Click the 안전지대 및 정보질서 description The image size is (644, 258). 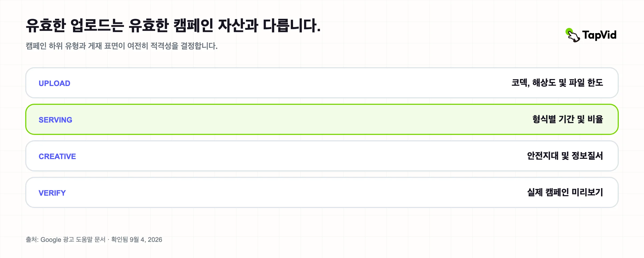click(565, 156)
